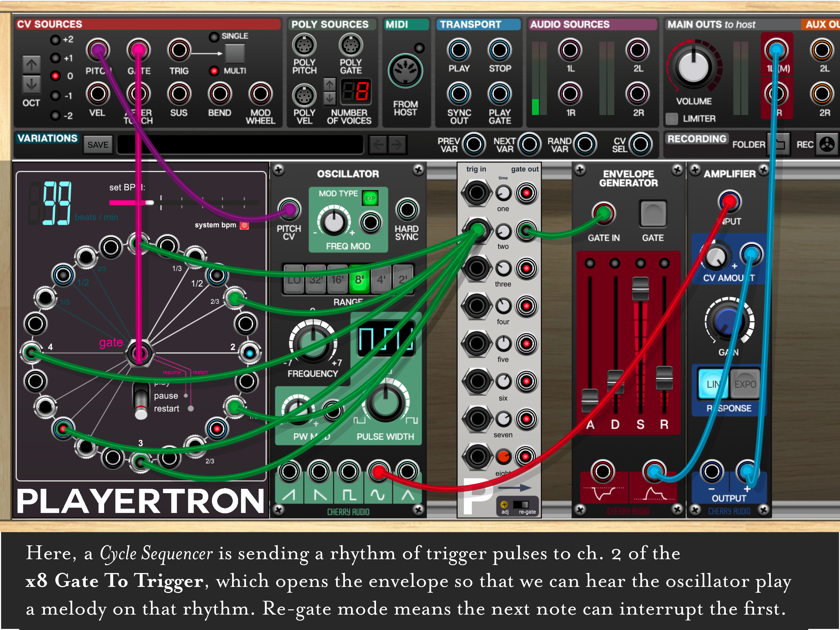The image size is (840, 630).
Task: Click the Variations SAVE button
Action: coord(98,145)
